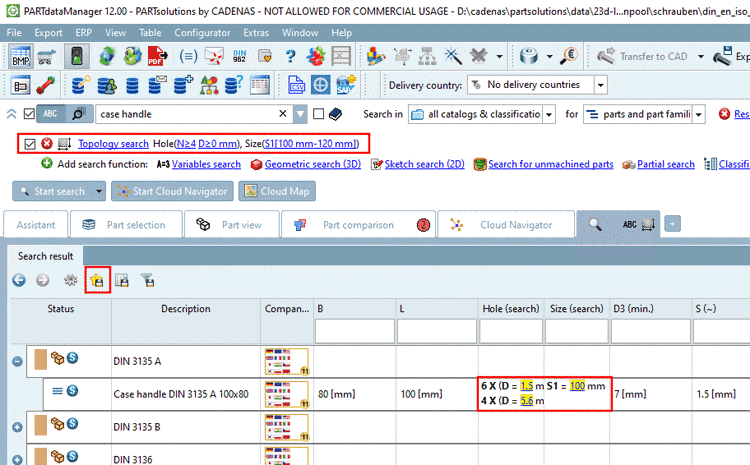Switch to the Part selection tab
Viewport: 750px width, 465px height.
click(x=126, y=224)
